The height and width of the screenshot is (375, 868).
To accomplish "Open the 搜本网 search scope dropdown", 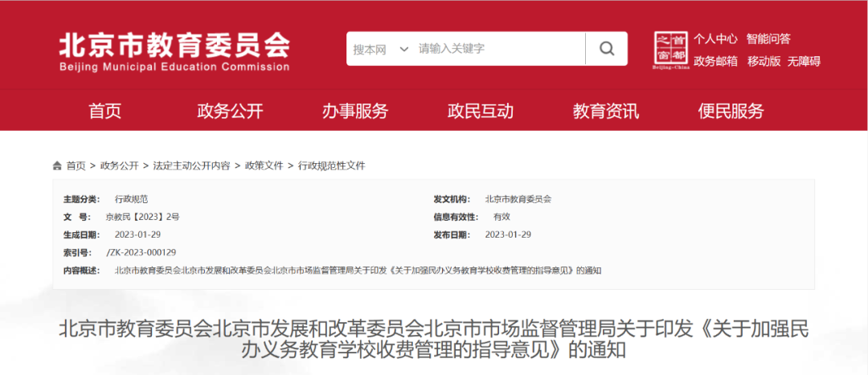I will click(381, 49).
